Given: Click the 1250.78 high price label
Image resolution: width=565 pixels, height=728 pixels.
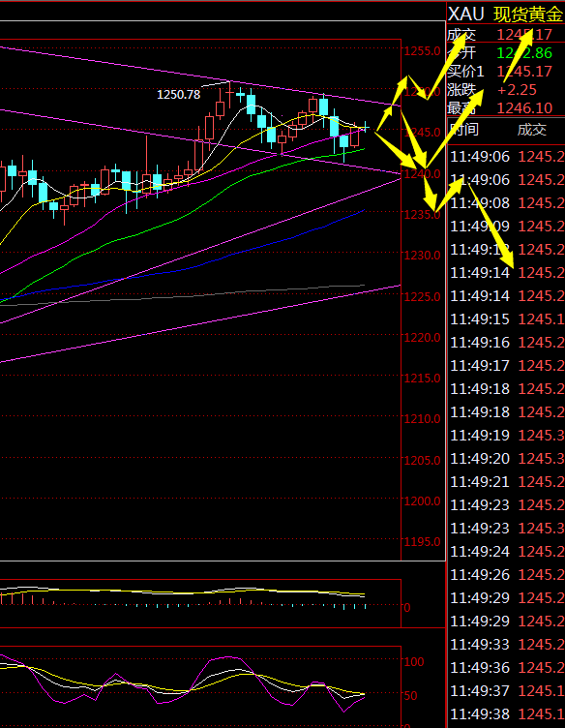Looking at the screenshot, I should point(179,95).
